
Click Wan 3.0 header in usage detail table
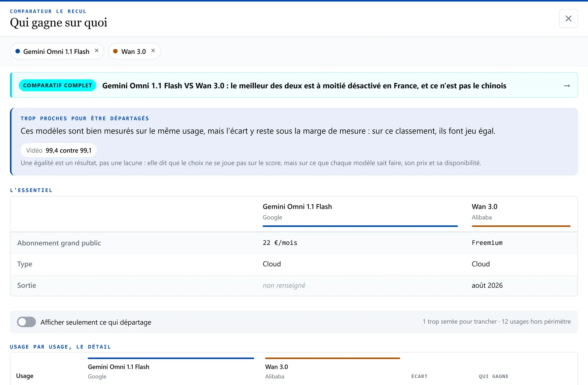[x=276, y=367]
